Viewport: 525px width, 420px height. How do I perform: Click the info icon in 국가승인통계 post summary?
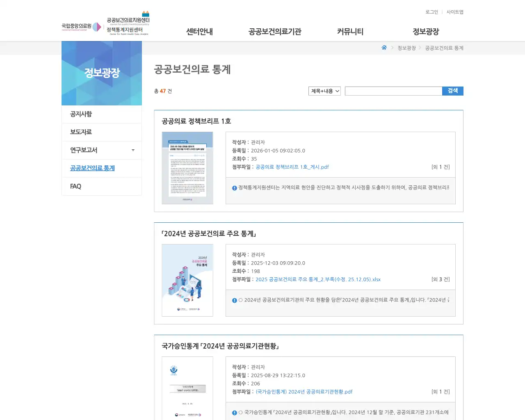234,412
